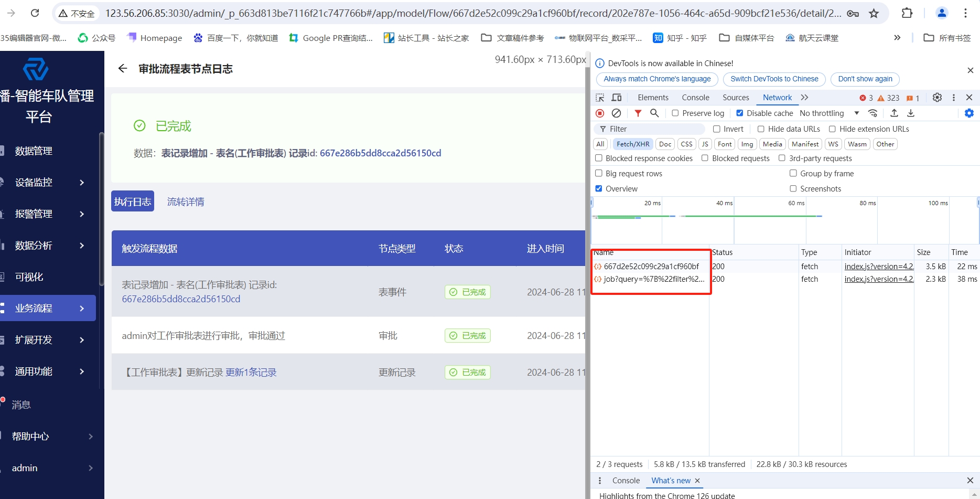Check Blocked response cookies
The width and height of the screenshot is (980, 499).
(x=599, y=158)
